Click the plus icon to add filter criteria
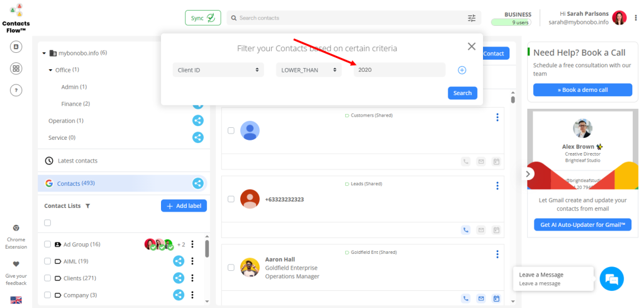 point(462,70)
